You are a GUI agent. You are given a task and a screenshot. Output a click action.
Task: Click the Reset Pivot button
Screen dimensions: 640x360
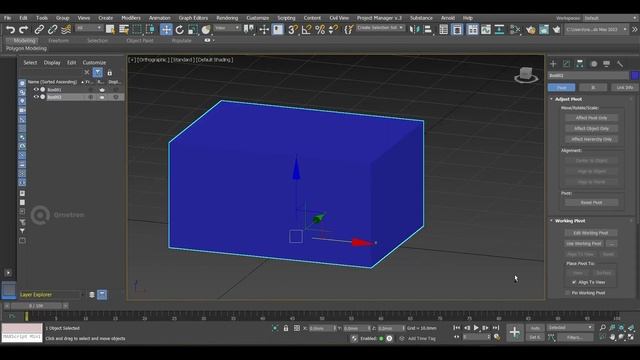pyautogui.click(x=591, y=203)
